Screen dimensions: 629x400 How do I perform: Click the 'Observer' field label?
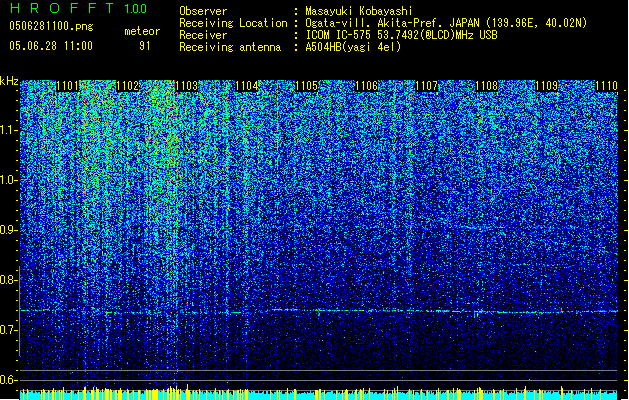pos(203,11)
